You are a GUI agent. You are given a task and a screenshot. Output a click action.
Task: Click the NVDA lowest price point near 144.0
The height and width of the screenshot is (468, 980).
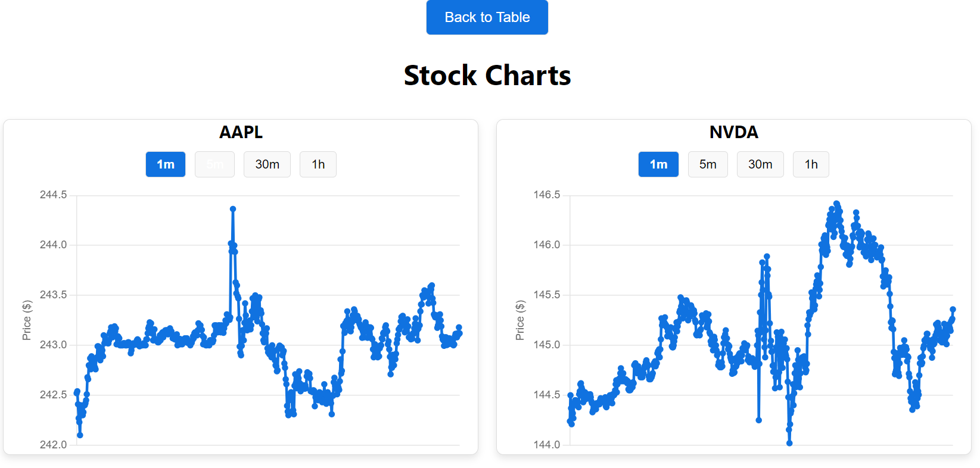789,443
